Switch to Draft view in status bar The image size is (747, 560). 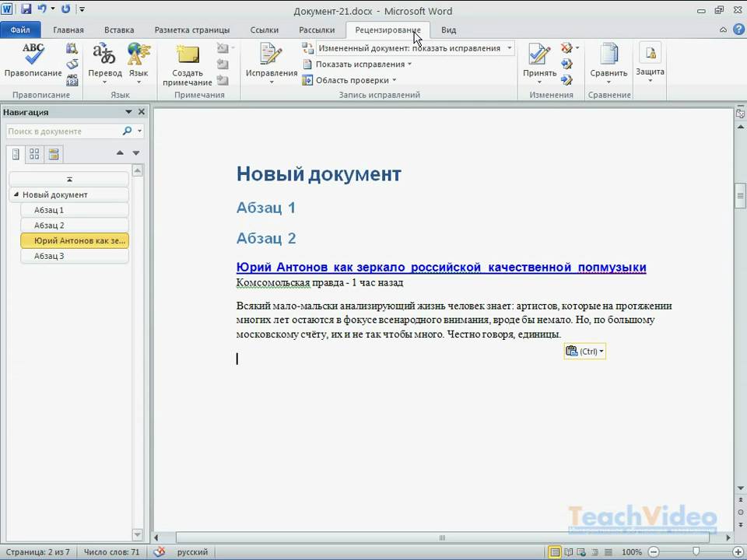coord(608,552)
